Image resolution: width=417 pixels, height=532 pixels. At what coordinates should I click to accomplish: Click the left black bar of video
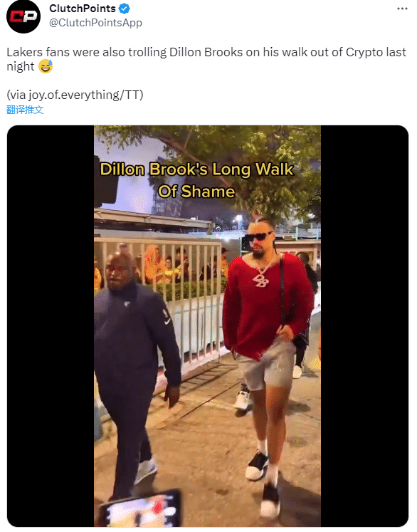51,326
